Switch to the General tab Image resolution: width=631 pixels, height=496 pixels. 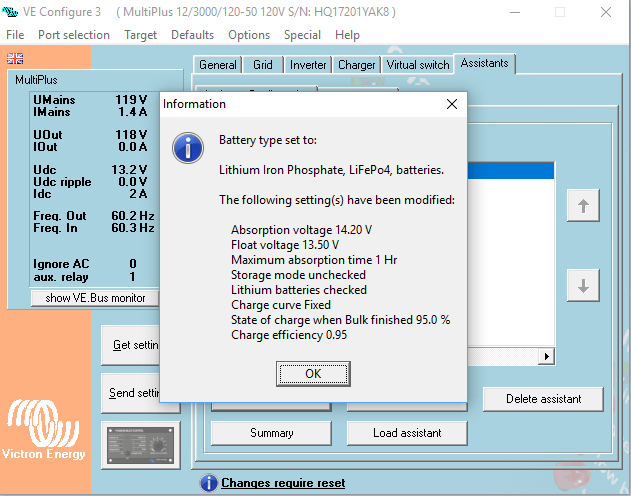pos(218,65)
